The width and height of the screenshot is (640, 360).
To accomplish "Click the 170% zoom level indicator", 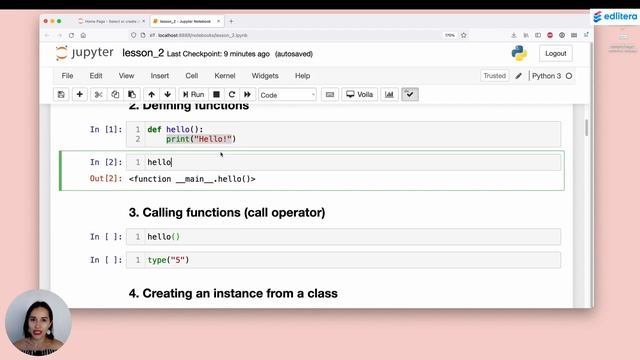I will 449,36.
